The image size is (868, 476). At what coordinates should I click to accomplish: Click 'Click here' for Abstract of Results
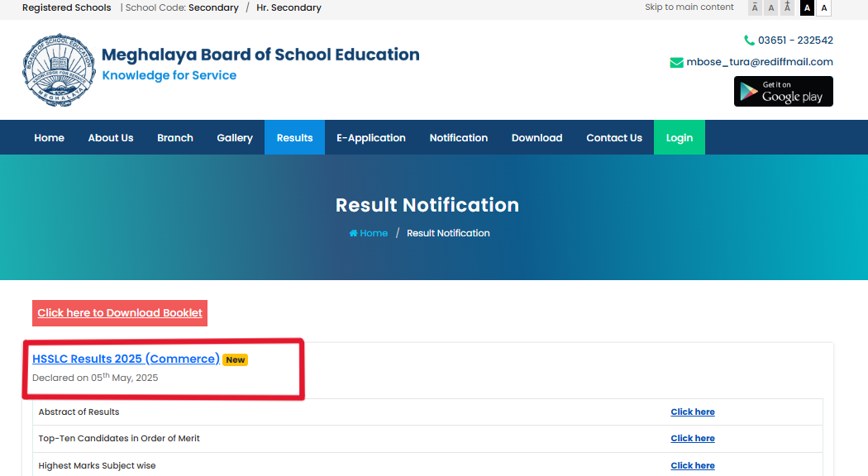pos(692,412)
